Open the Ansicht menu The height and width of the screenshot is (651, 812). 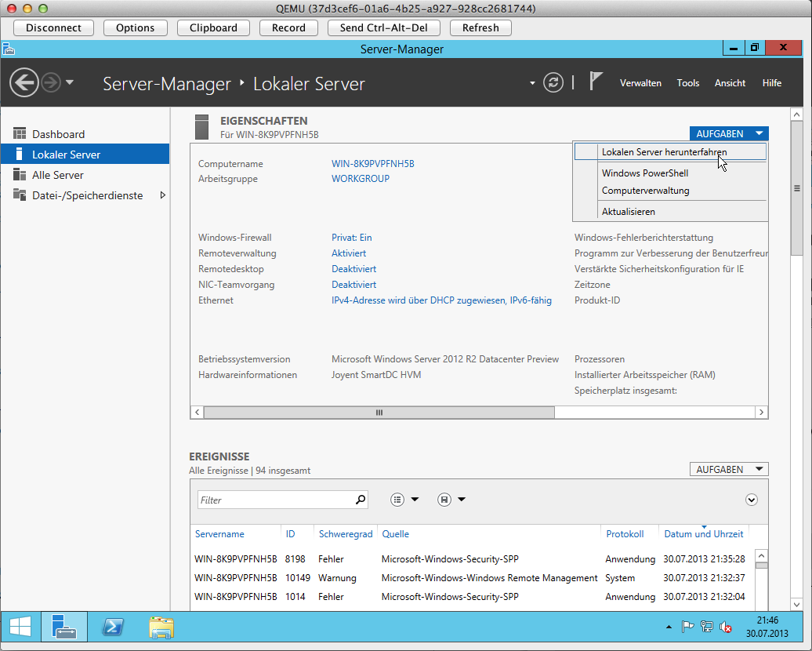click(x=730, y=83)
